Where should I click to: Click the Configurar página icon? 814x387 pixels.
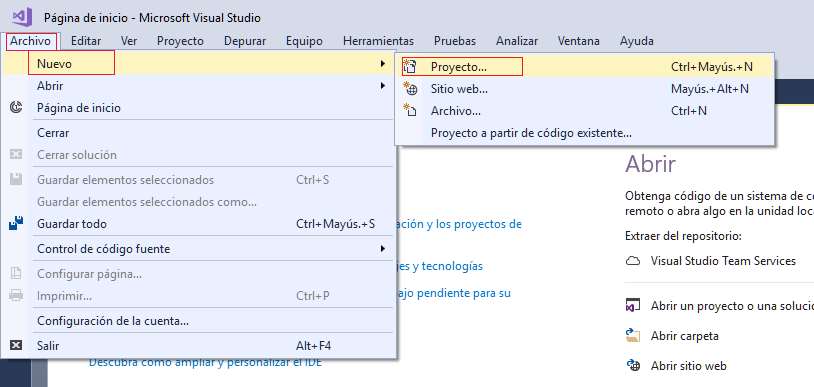click(x=16, y=273)
